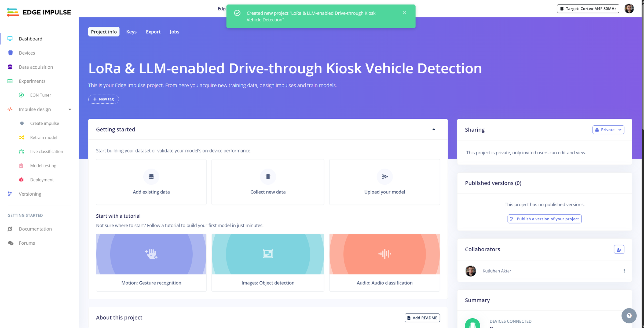Open the Forums link
The width and height of the screenshot is (644, 328).
27,243
